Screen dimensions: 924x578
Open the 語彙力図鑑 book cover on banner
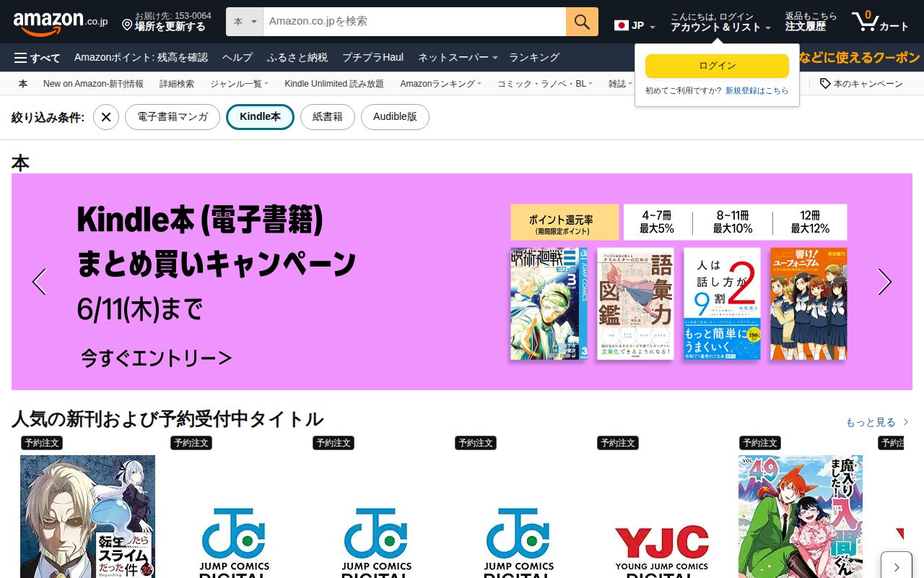pyautogui.click(x=635, y=303)
